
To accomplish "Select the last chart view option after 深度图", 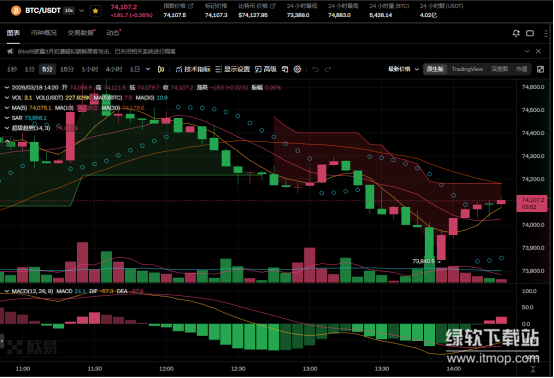I will click(x=521, y=69).
